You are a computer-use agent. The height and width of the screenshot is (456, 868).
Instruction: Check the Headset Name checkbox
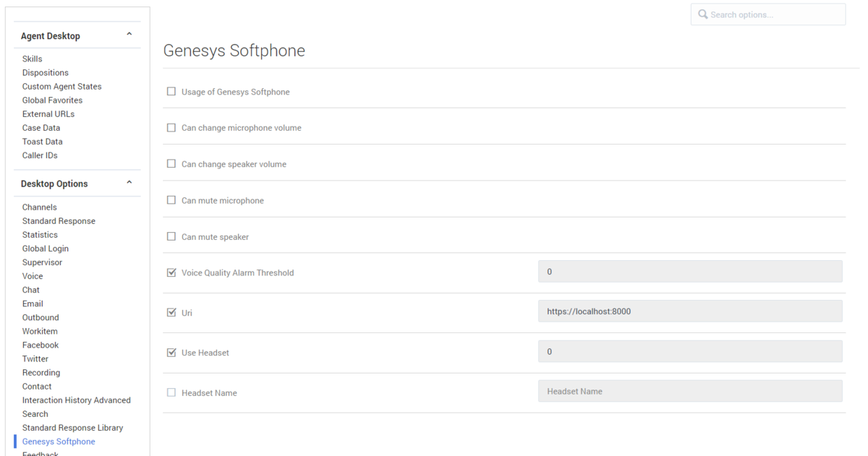[x=171, y=392]
